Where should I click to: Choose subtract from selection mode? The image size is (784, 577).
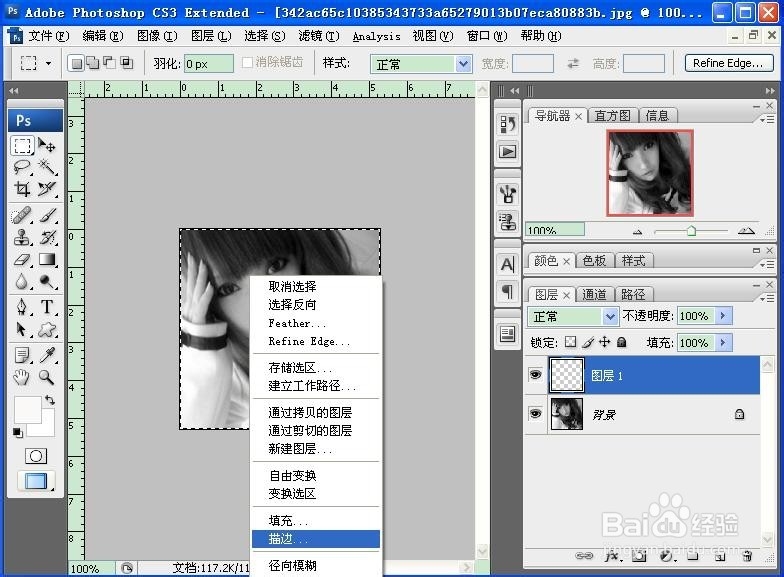[109, 62]
